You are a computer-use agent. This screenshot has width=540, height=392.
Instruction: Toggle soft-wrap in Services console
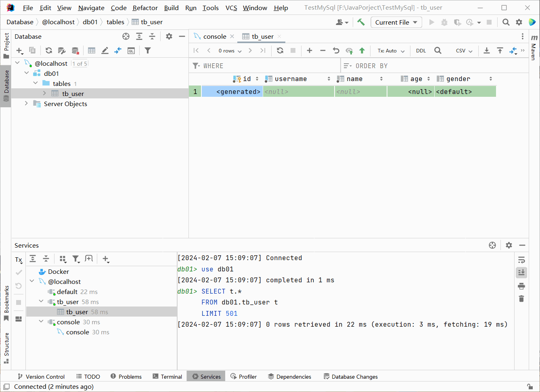coord(521,260)
